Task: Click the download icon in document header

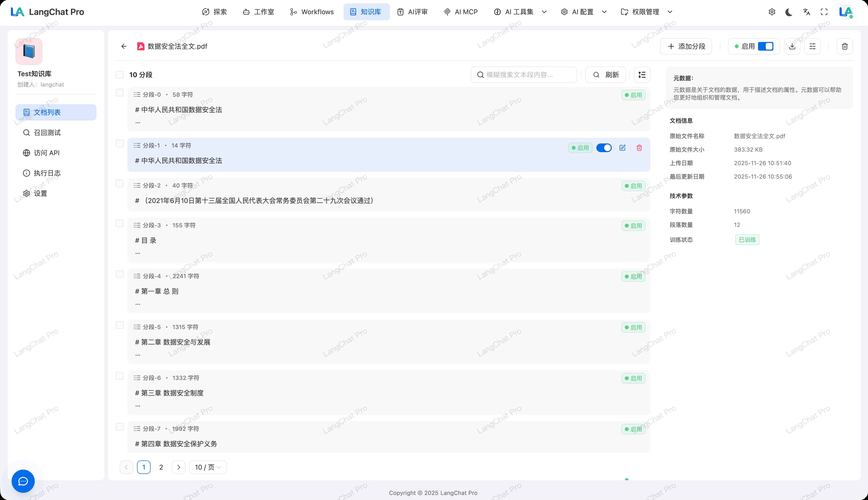Action: click(792, 46)
